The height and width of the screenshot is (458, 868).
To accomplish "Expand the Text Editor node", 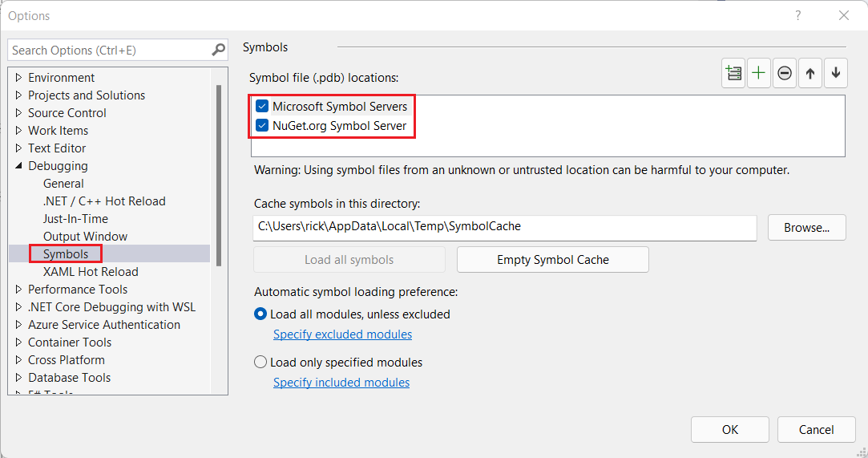I will pyautogui.click(x=18, y=148).
